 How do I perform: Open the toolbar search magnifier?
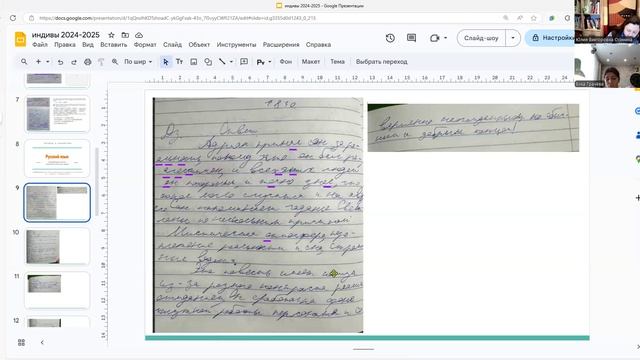[x=24, y=62]
